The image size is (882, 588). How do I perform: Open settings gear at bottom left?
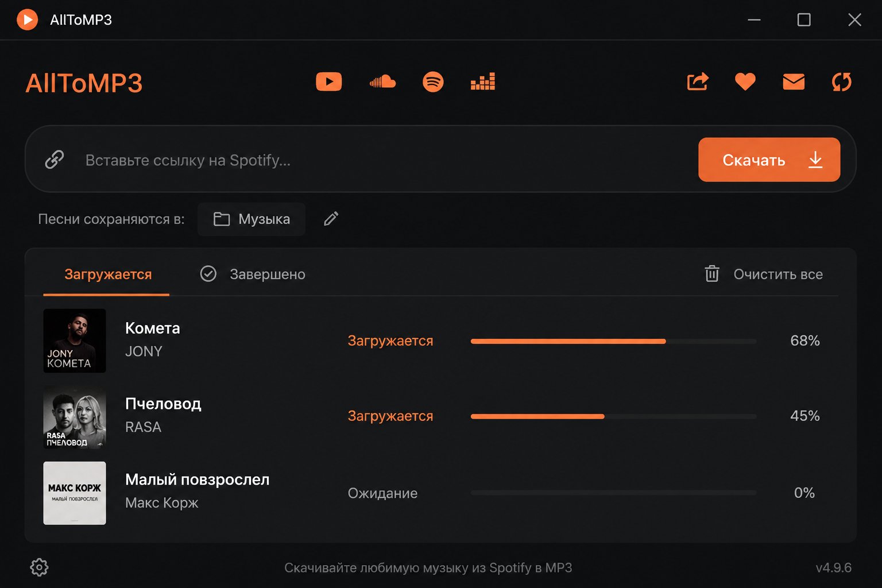[x=39, y=567]
